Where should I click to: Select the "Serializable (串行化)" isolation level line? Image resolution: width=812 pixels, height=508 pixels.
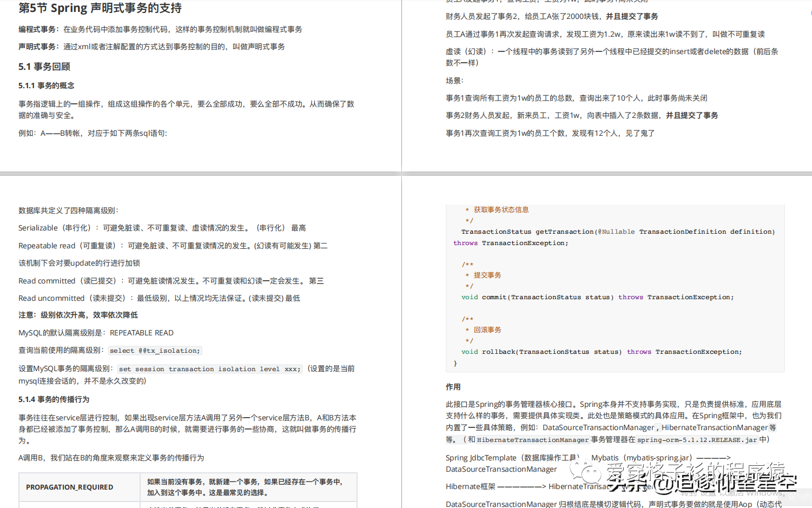162,228
